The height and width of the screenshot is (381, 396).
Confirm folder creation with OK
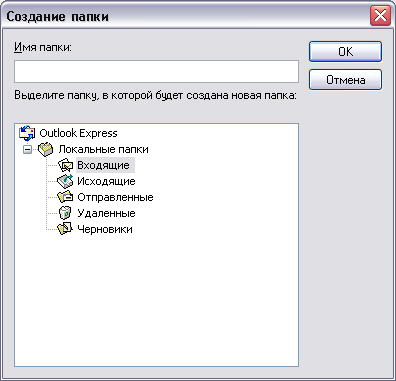point(345,51)
